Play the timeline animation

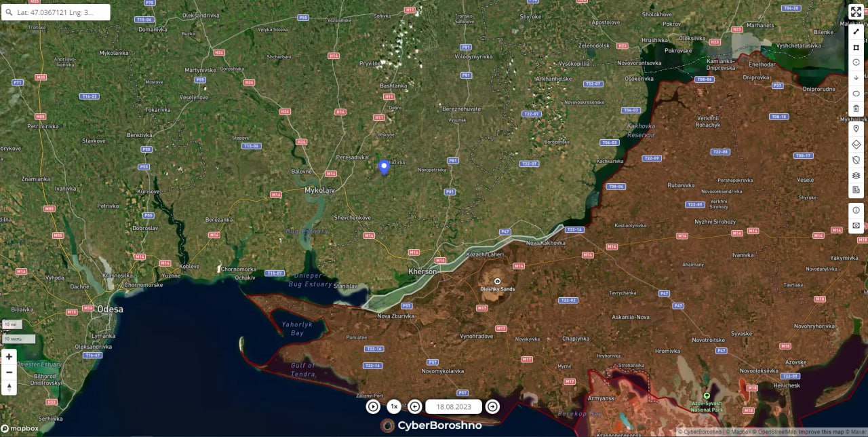pos(373,406)
